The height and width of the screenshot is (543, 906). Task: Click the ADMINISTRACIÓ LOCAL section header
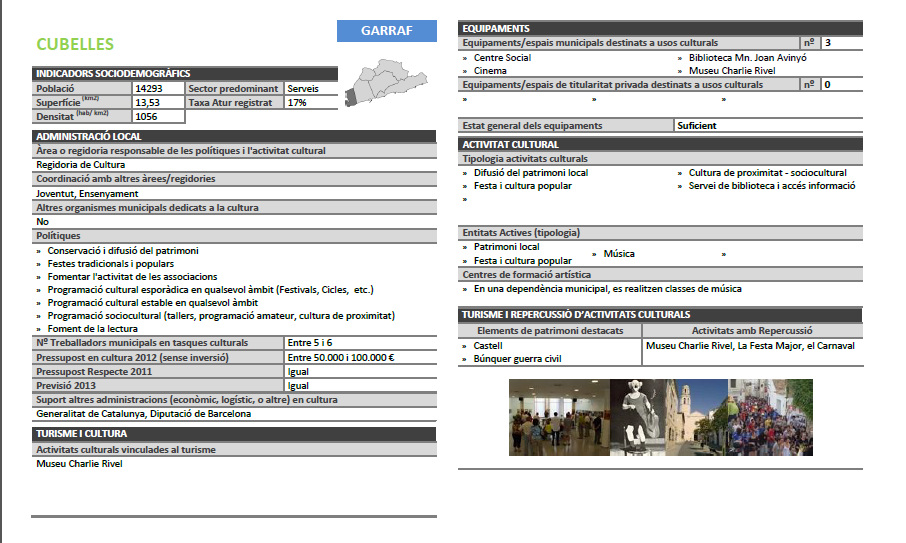(234, 136)
